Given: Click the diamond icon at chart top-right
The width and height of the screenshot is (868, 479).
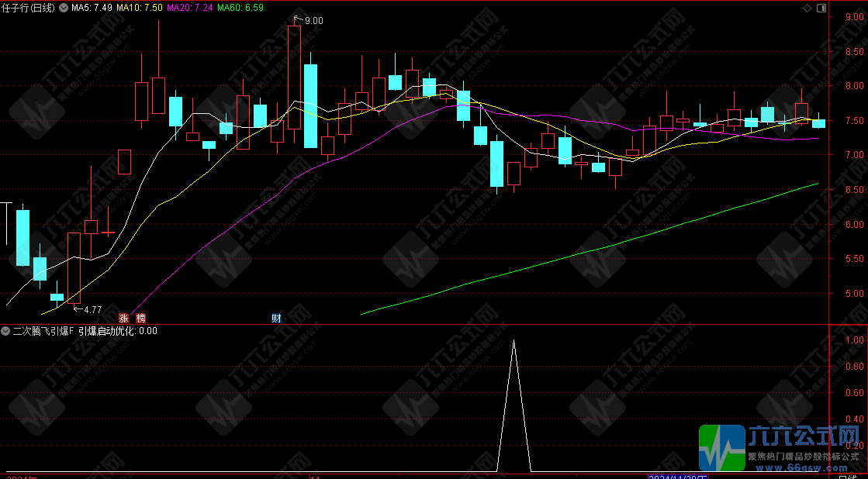Looking at the screenshot, I should tap(807, 8).
